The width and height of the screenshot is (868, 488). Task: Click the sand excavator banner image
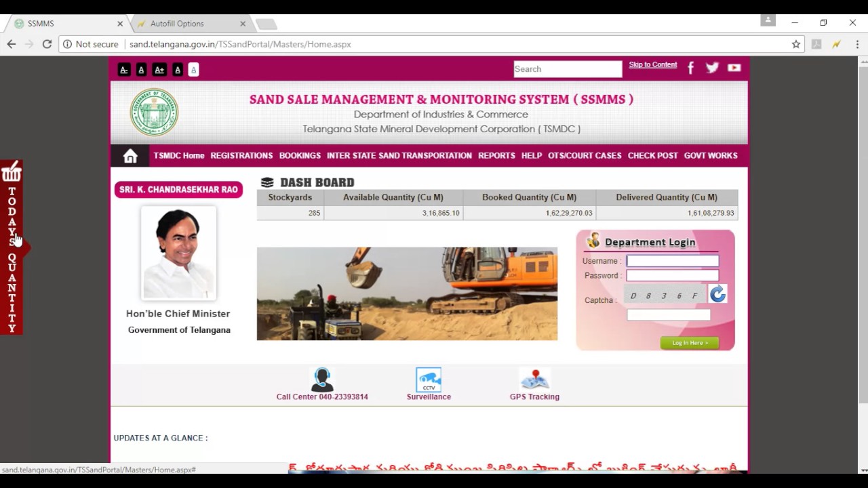click(407, 293)
